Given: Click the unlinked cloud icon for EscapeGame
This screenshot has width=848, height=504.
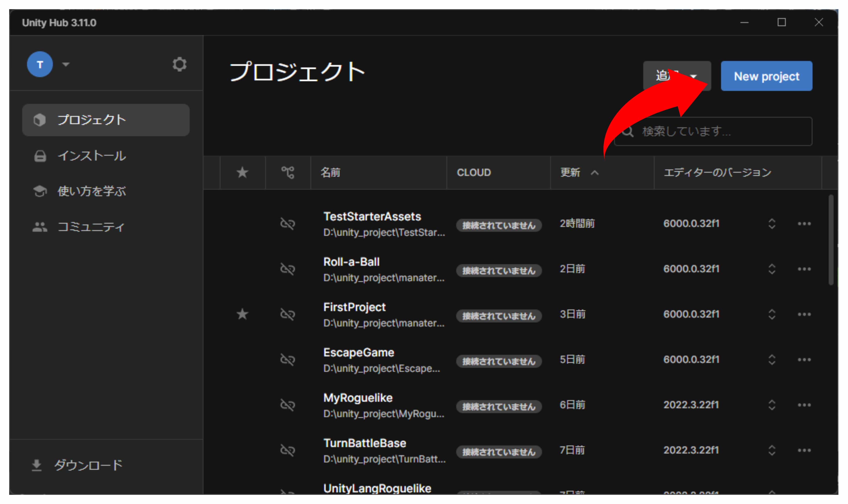Looking at the screenshot, I should (287, 359).
